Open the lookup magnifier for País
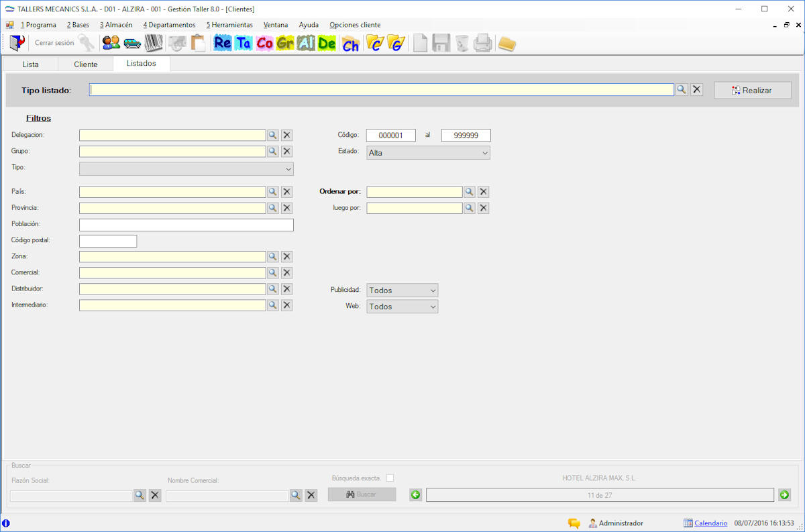The height and width of the screenshot is (532, 805). click(x=273, y=192)
